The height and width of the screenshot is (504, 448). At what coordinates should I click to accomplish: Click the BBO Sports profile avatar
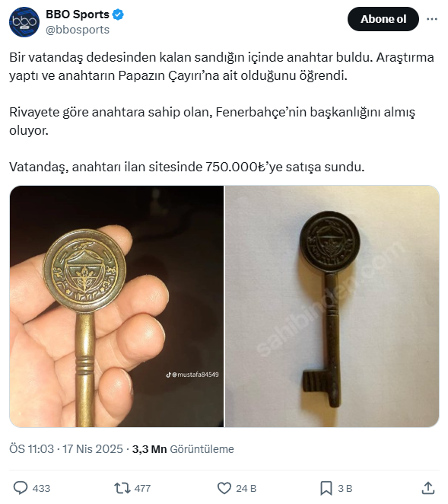pos(24,22)
